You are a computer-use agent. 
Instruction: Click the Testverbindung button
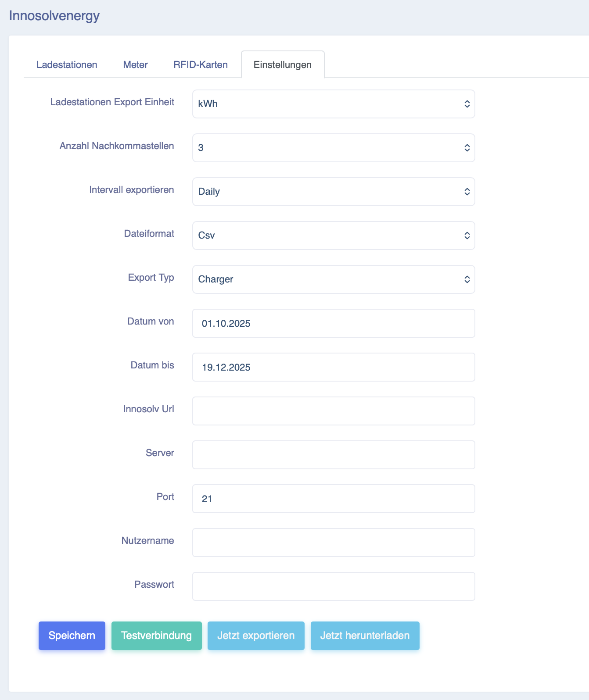point(156,636)
